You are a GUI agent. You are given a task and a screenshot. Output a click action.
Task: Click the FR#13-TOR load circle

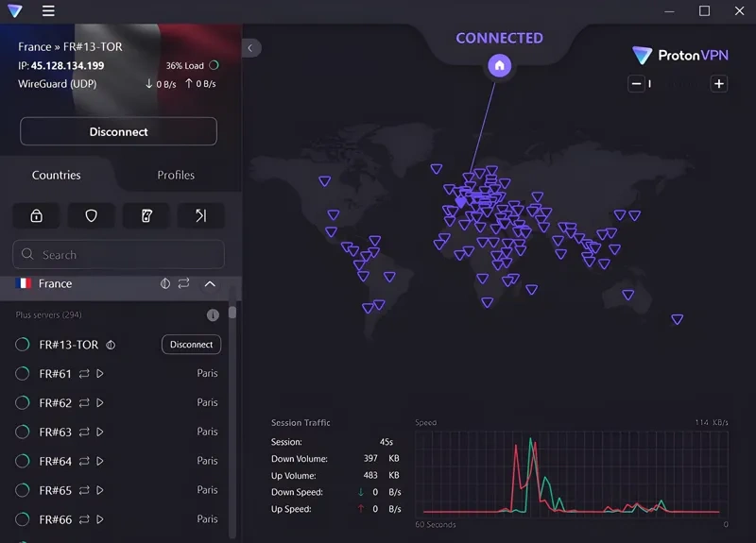pos(22,345)
